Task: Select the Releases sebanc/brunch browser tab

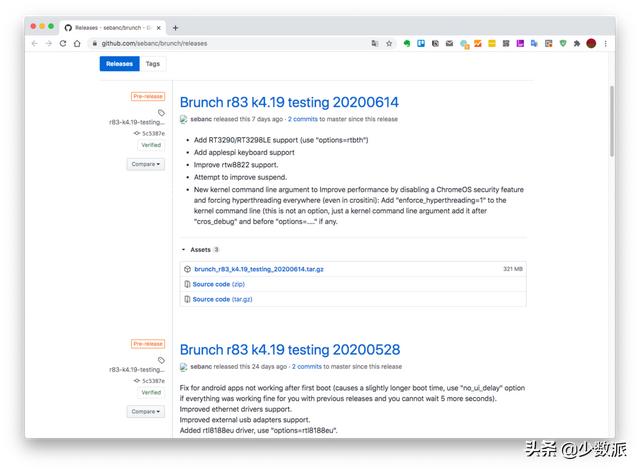Action: 113,28
